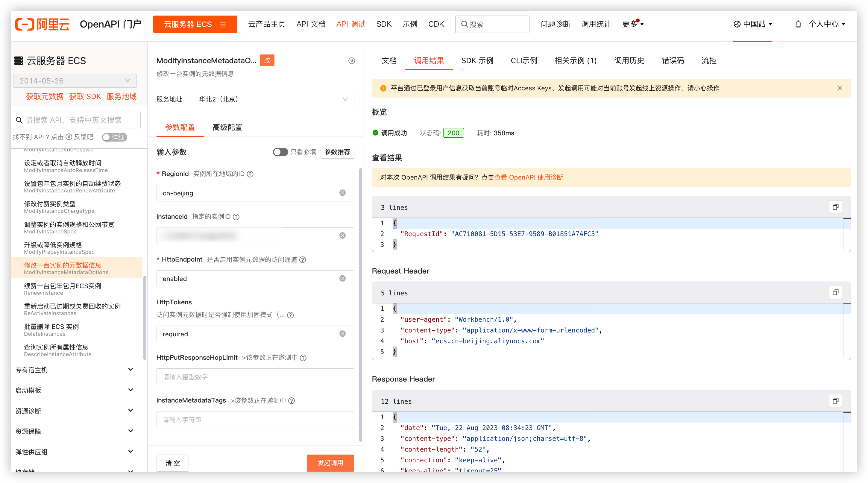Viewport: 868px width, 483px height.
Task: Toggle the 详细 switch
Action: click(115, 137)
